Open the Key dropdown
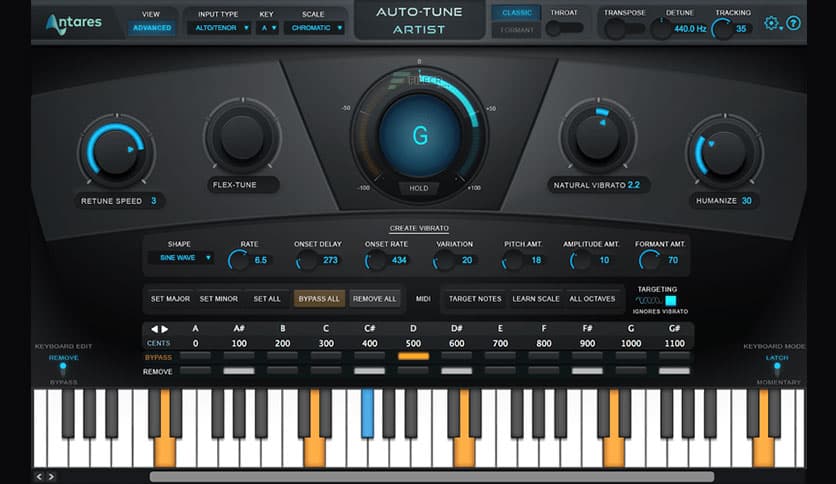Viewport: 836px width, 484px height. click(267, 28)
